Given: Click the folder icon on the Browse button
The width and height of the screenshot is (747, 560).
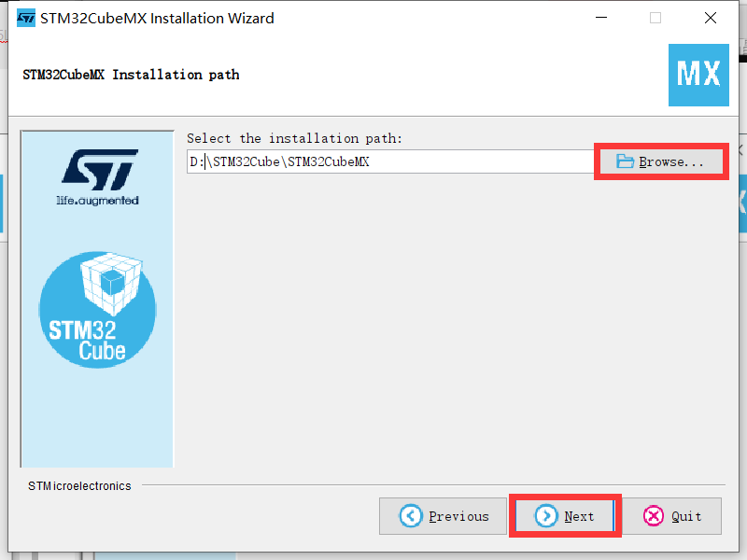Looking at the screenshot, I should [x=625, y=161].
